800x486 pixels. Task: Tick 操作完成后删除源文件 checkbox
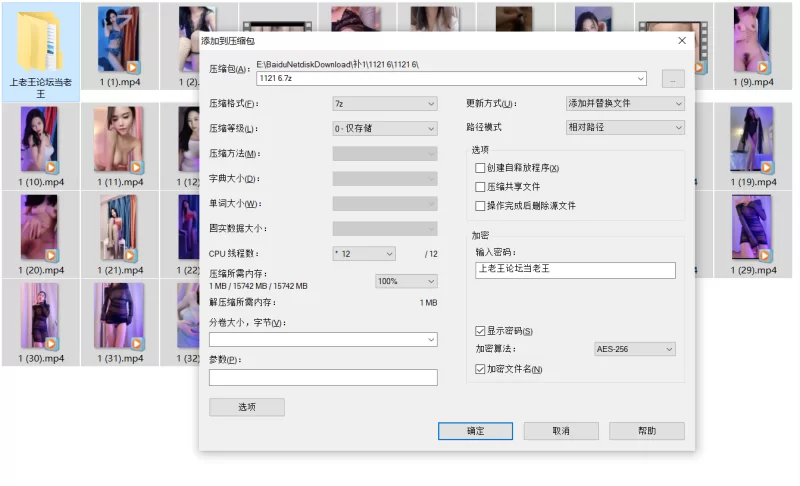tap(480, 206)
